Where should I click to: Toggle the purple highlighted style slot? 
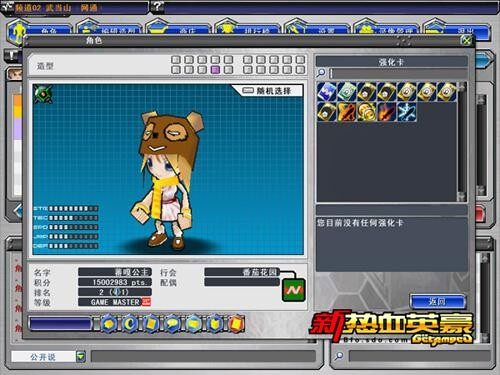pos(215,70)
